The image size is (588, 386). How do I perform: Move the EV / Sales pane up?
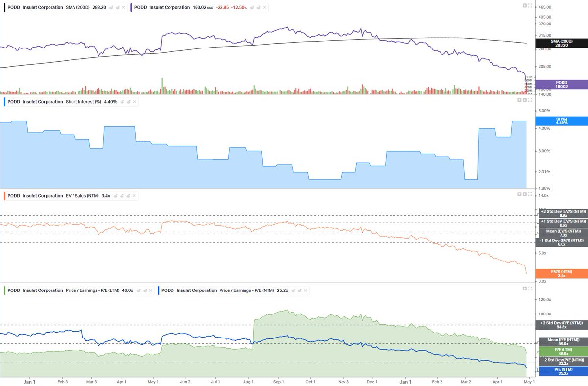pyautogui.click(x=519, y=194)
